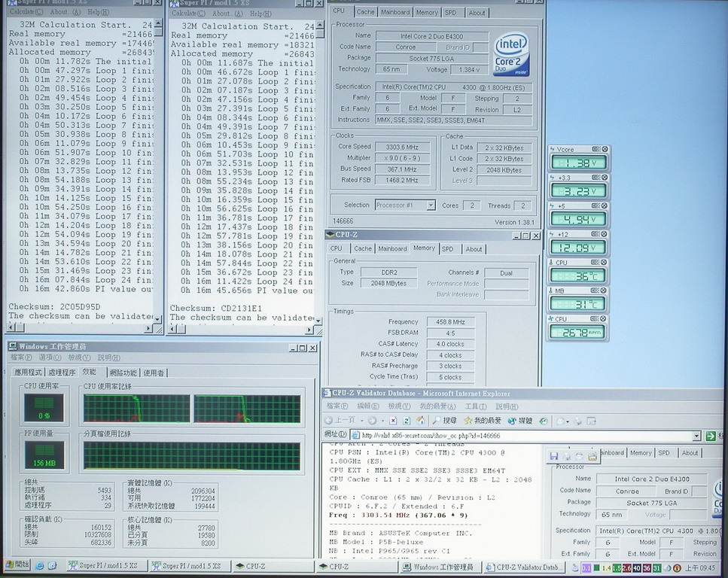Open the Options menu in Task Manager
This screenshot has height=578, width=728.
tap(50, 357)
